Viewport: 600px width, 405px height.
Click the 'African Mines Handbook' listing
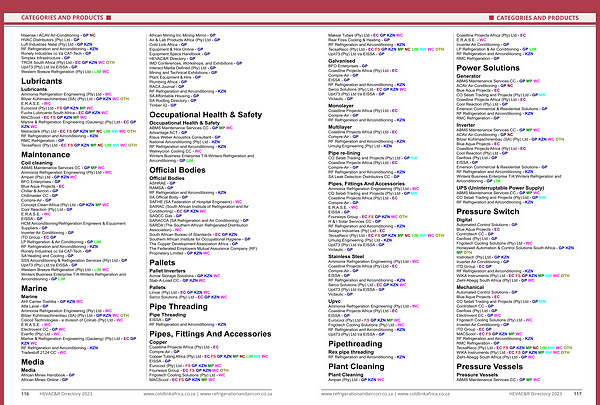(48, 375)
